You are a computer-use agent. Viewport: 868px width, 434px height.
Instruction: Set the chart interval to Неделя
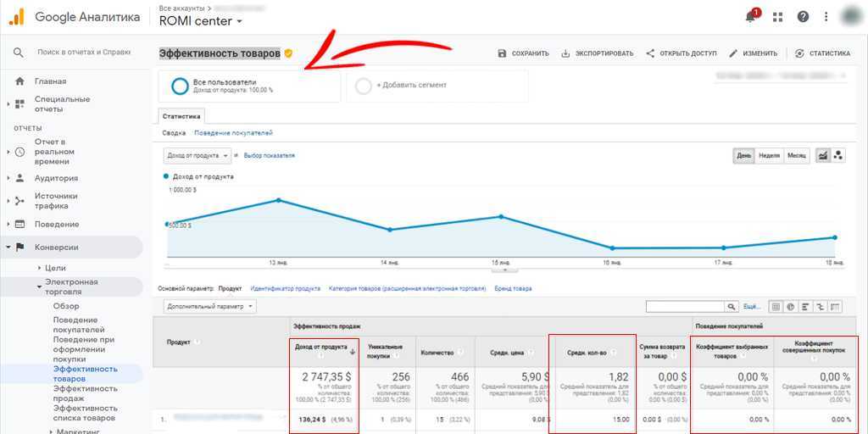(769, 155)
